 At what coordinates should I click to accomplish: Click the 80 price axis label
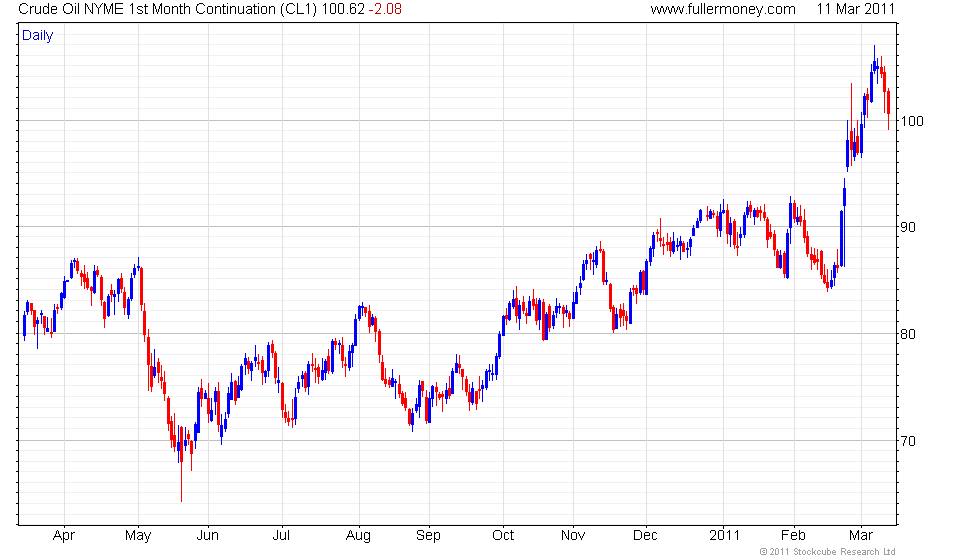tap(908, 334)
